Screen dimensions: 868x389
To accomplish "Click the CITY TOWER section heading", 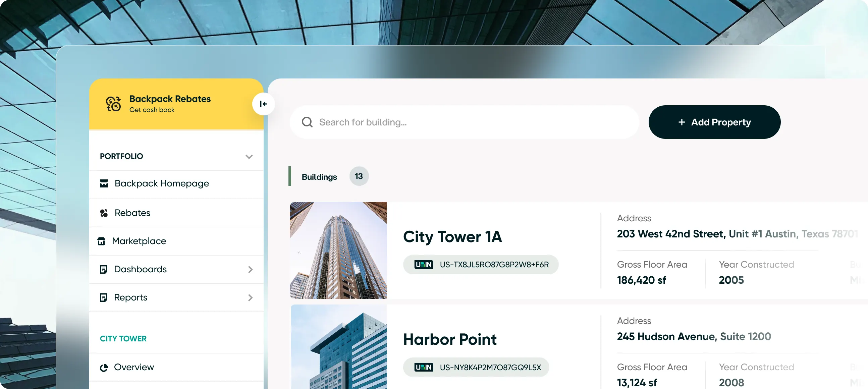I will click(123, 339).
